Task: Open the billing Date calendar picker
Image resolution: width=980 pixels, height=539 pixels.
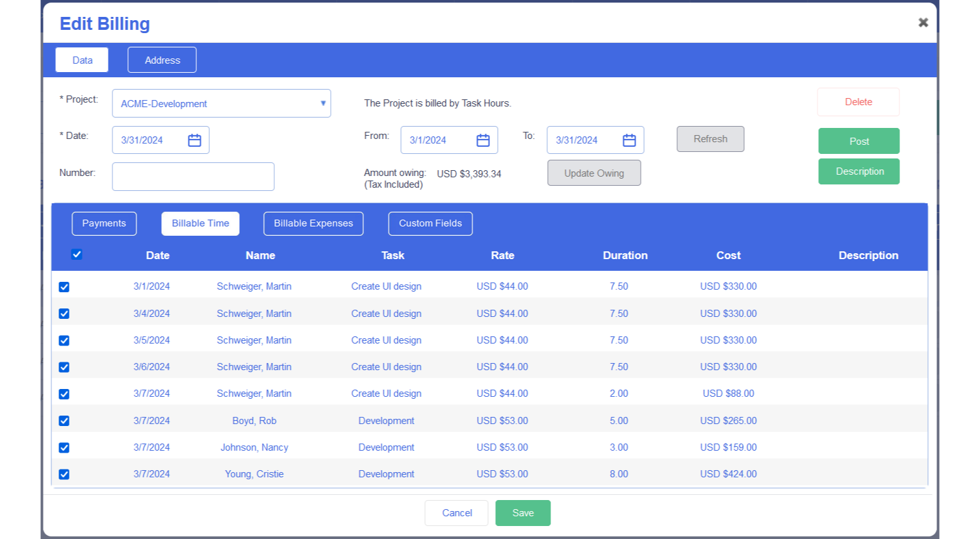Action: pos(194,140)
